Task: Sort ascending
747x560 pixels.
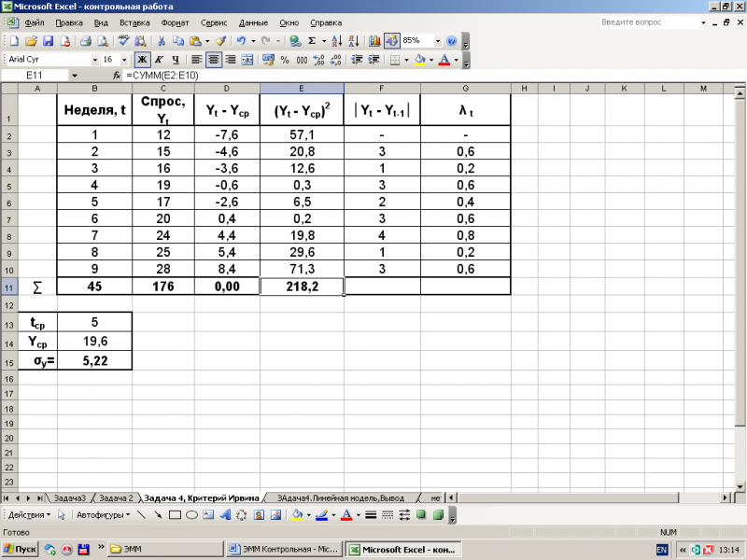Action: click(337, 41)
